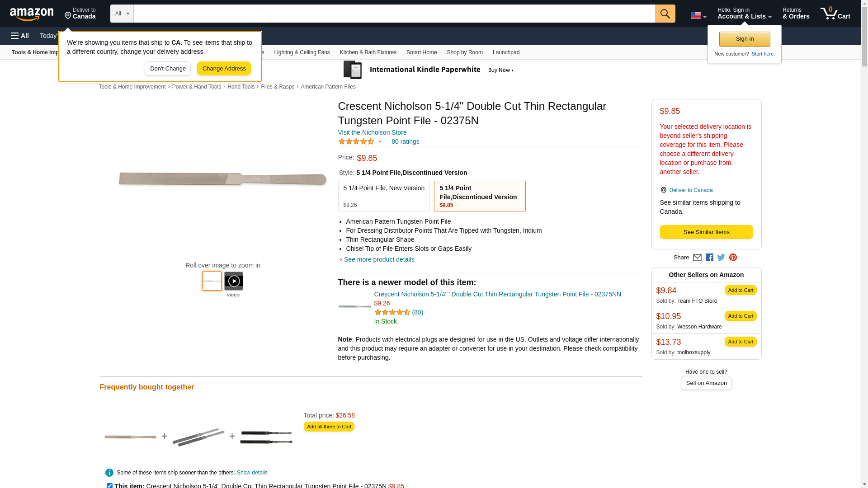
Task: Share product on Twitter
Action: click(721, 258)
